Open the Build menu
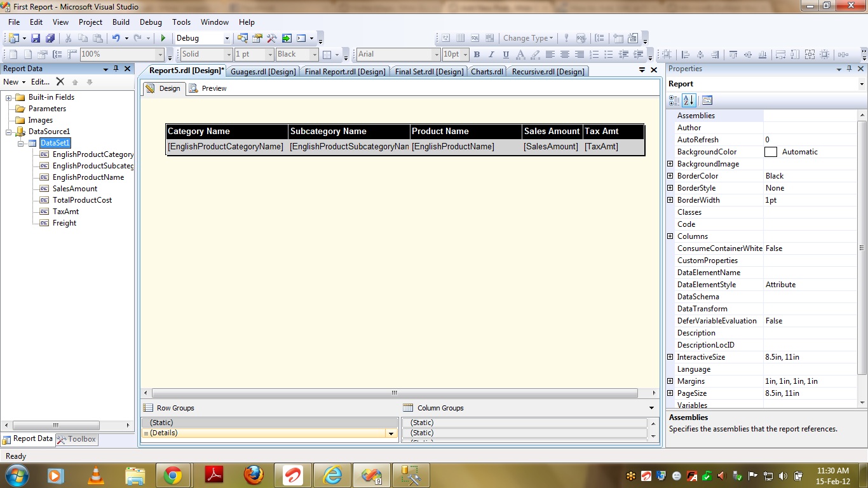Viewport: 868px width, 488px height. click(121, 22)
